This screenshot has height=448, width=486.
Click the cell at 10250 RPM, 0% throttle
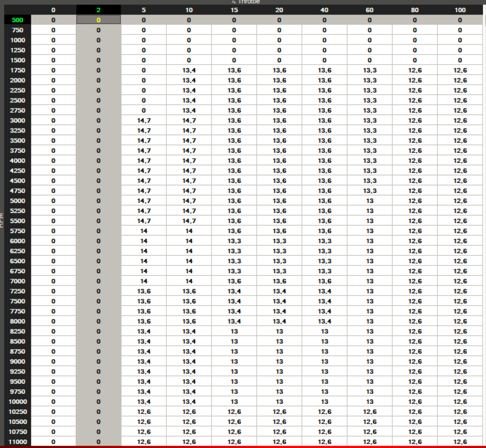click(53, 412)
